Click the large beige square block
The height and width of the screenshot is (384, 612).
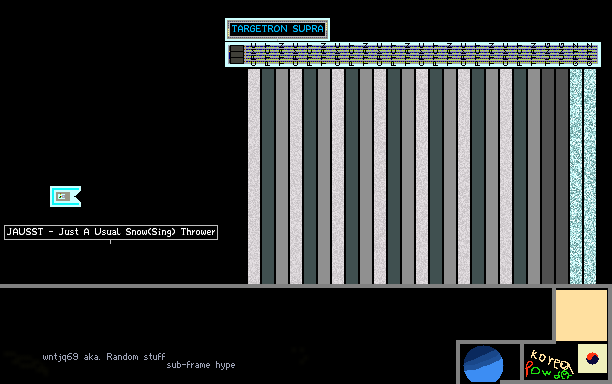[581, 315]
